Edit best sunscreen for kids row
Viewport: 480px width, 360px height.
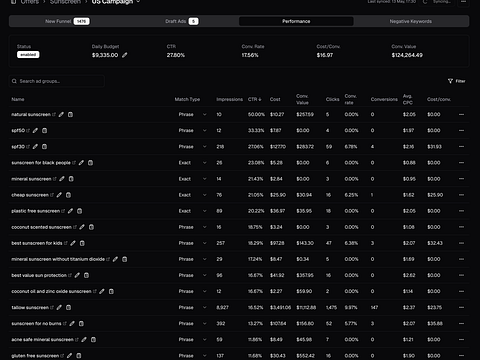pyautogui.click(x=73, y=243)
